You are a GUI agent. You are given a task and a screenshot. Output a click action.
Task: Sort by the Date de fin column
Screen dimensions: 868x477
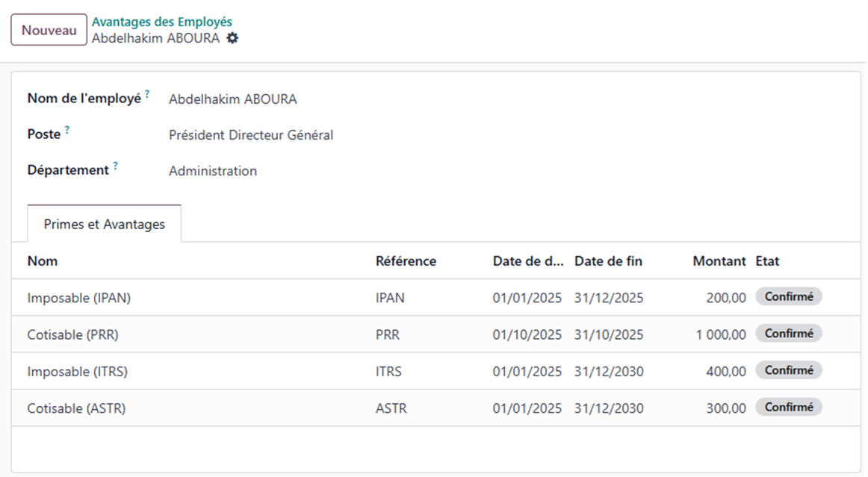click(608, 261)
